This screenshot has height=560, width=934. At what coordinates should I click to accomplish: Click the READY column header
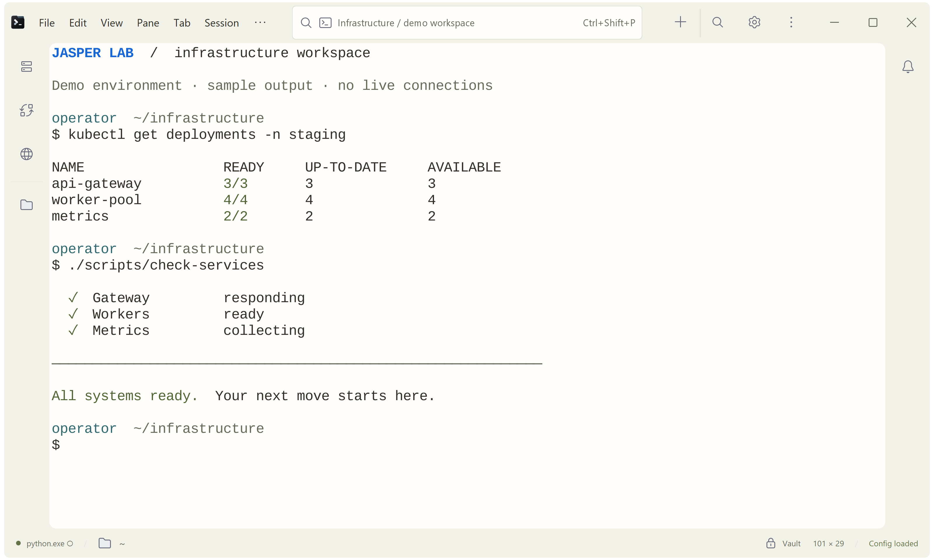(x=243, y=167)
